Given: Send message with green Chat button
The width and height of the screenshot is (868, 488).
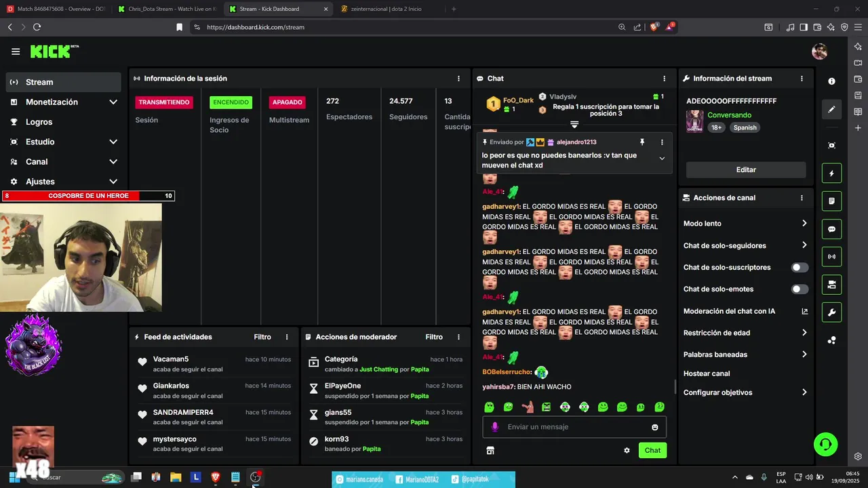Looking at the screenshot, I should tap(652, 450).
